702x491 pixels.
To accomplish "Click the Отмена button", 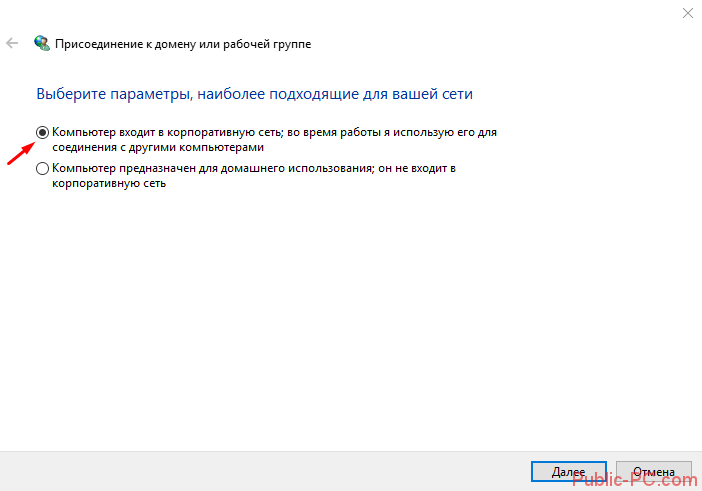I will (654, 472).
